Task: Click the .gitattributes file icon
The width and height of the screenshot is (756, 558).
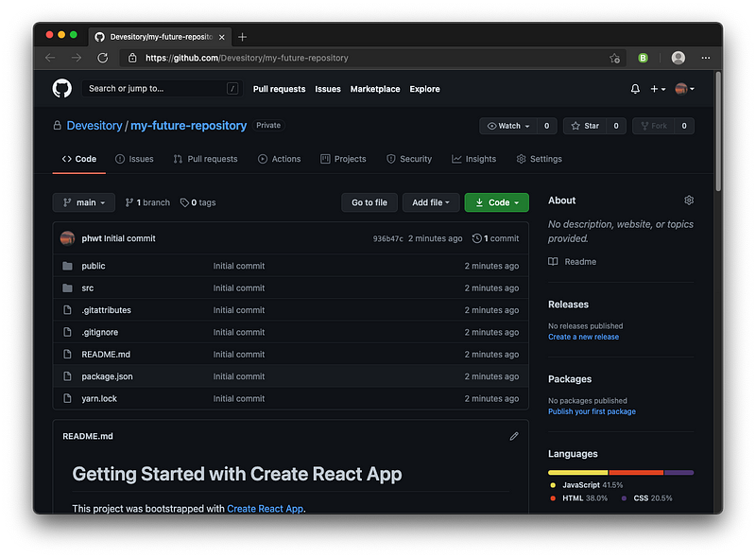Action: pyautogui.click(x=67, y=310)
